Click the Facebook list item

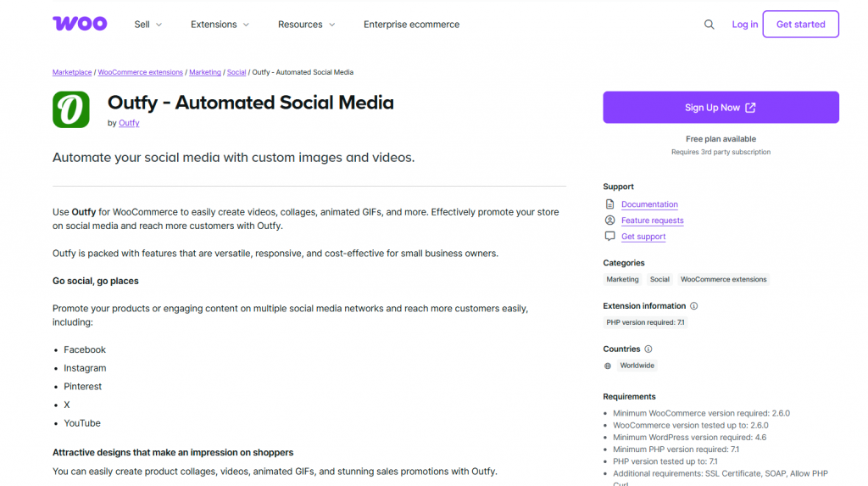coord(85,349)
